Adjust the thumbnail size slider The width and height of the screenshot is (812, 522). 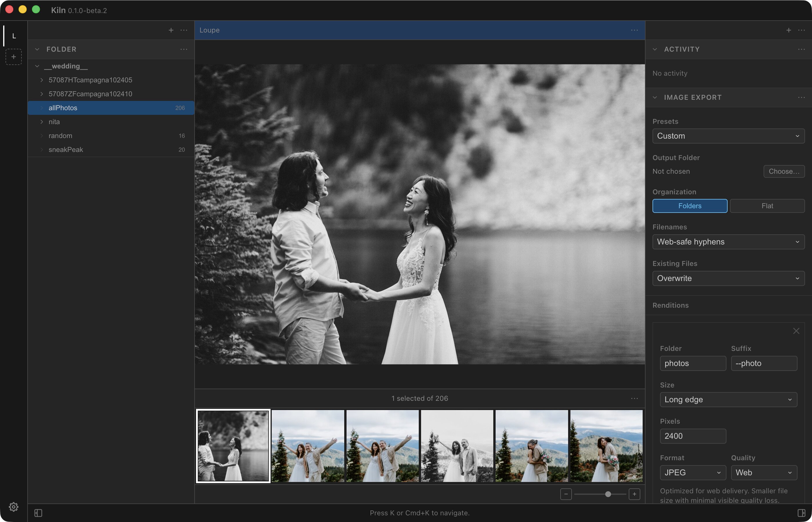click(608, 494)
